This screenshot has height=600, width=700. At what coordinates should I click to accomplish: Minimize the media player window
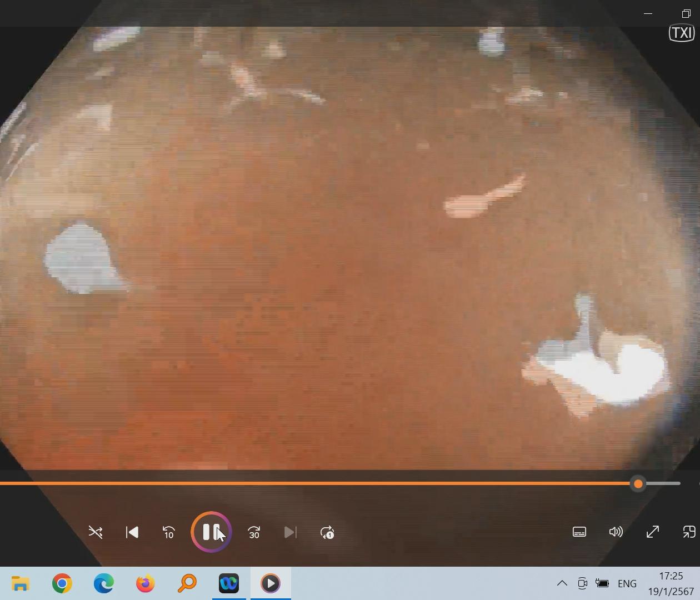point(648,13)
